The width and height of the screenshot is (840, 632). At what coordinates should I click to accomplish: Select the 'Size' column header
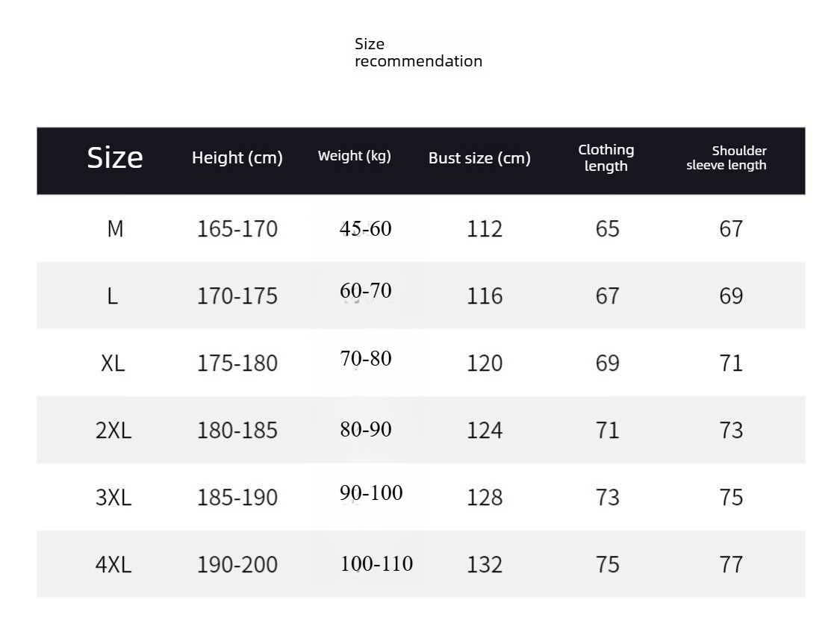click(x=115, y=157)
